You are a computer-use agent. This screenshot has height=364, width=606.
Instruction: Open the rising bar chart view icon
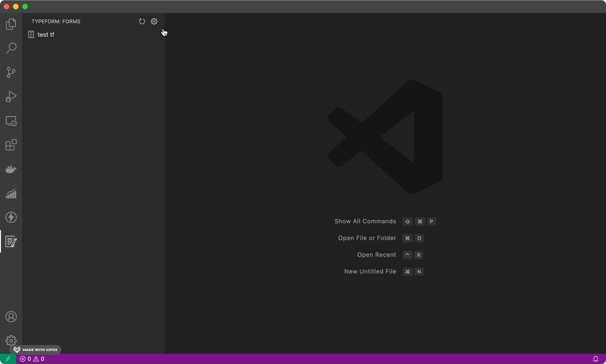tap(11, 194)
